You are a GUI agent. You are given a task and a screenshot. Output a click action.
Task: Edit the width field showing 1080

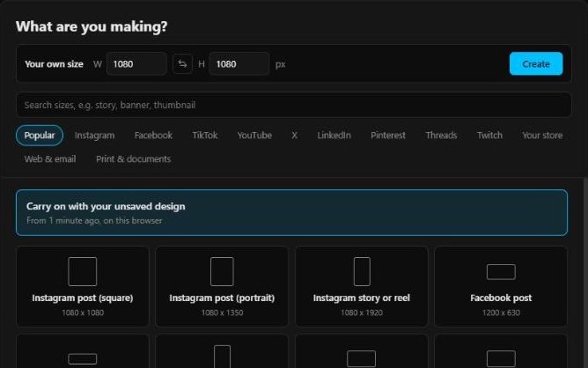coord(136,63)
